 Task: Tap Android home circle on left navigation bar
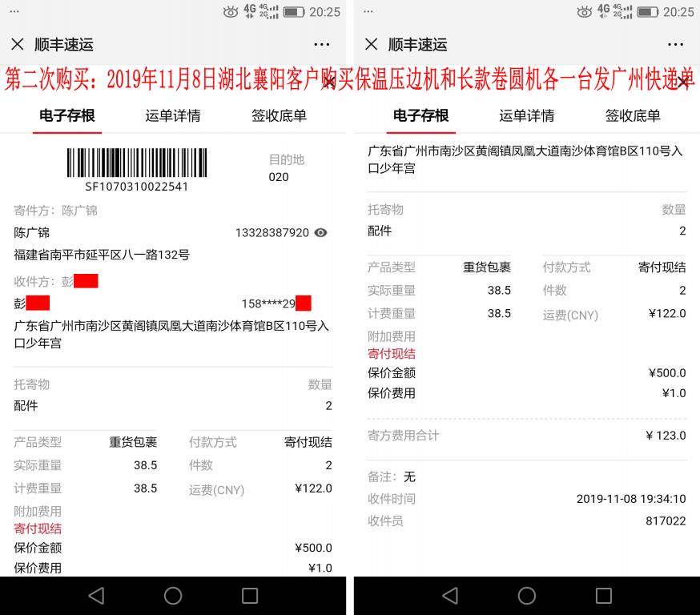tap(173, 596)
